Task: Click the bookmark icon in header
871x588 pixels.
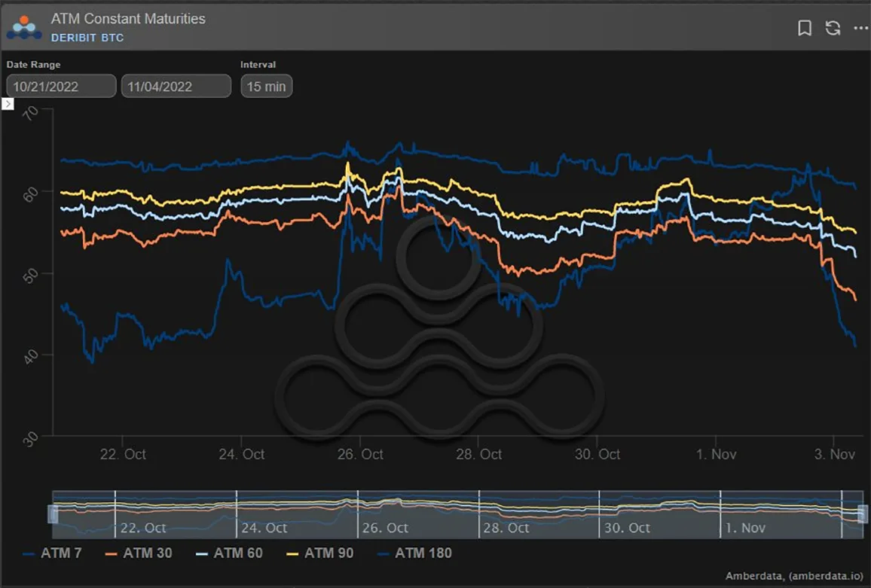Action: point(805,28)
